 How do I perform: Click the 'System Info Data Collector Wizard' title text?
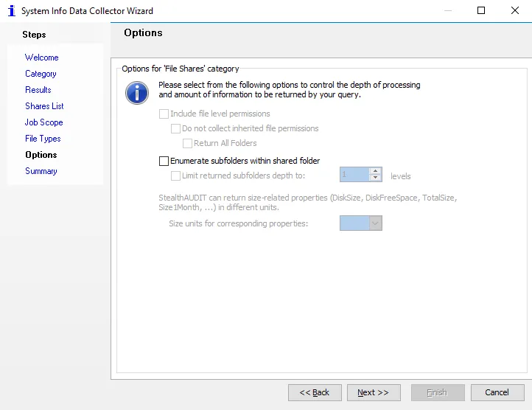click(87, 11)
